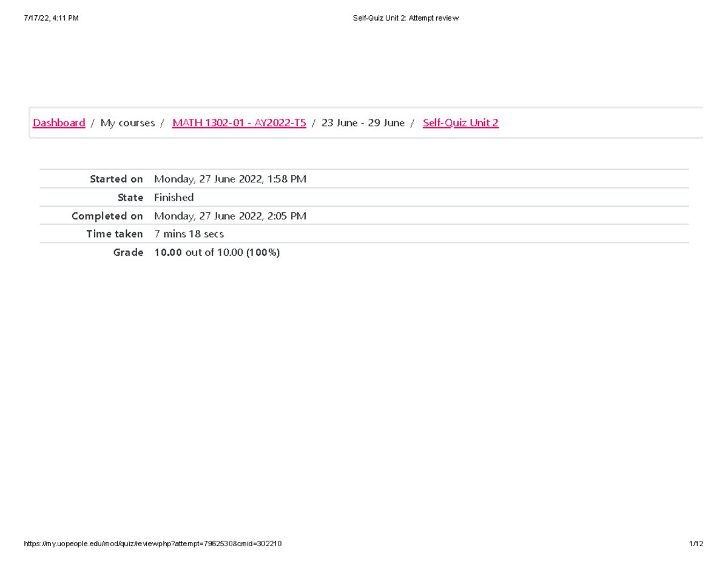The image size is (728, 562).
Task: Select the Finished status text
Action: (174, 197)
